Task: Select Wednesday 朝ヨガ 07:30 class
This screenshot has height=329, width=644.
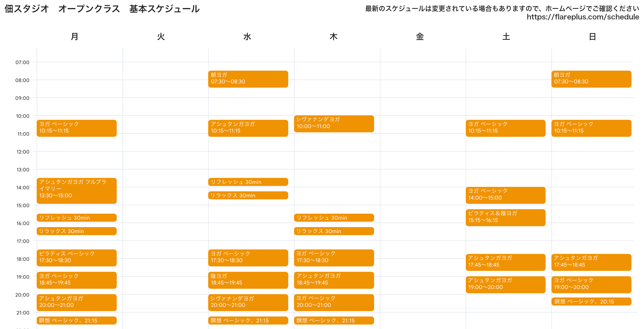Action: [x=248, y=79]
